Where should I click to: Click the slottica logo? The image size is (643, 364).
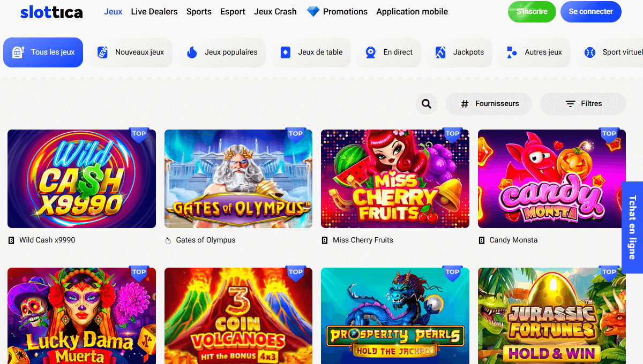[51, 12]
